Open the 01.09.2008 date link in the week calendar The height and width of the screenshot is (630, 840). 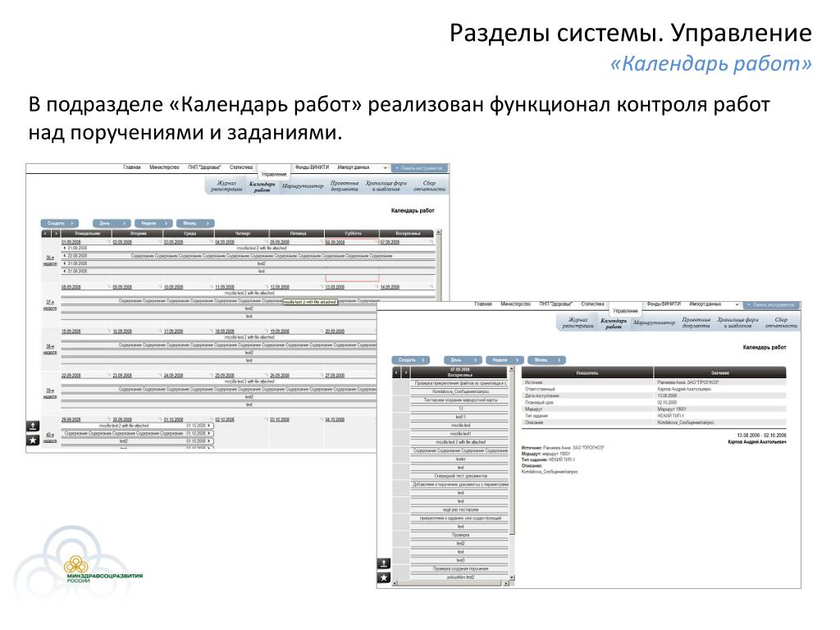click(71, 242)
